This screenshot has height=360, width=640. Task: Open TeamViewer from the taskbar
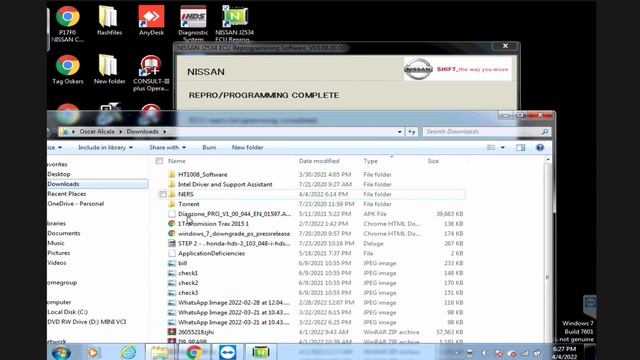coord(227,352)
